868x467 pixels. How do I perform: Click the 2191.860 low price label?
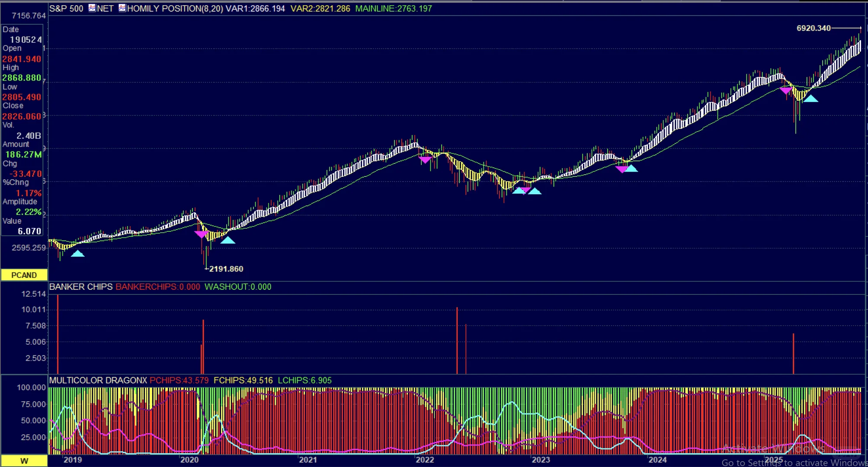pyautogui.click(x=226, y=269)
